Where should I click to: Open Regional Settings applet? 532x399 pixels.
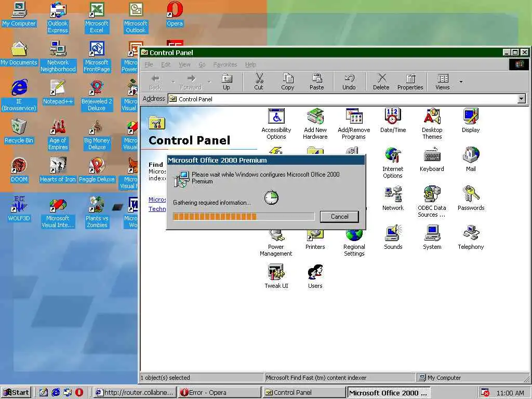[354, 243]
